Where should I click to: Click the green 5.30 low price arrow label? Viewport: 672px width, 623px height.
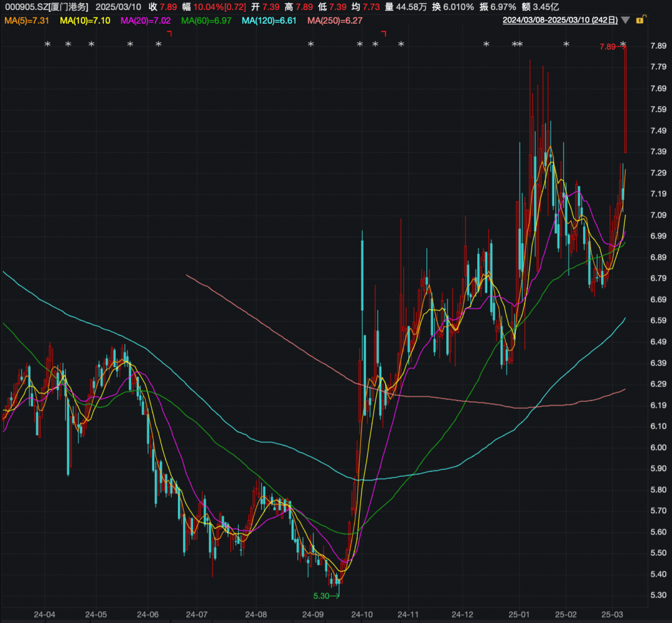[x=325, y=596]
